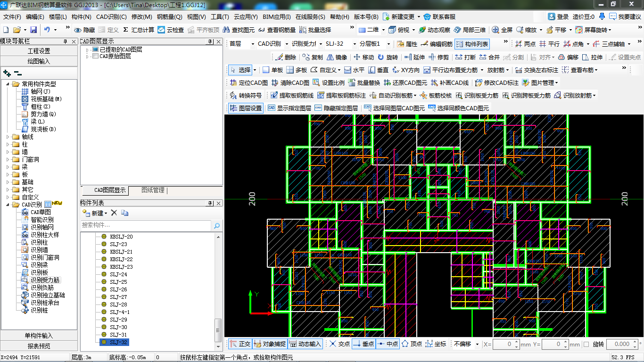Toggle 对象捕捉 object snap
Viewport: 644px width, 362px height.
(269, 344)
